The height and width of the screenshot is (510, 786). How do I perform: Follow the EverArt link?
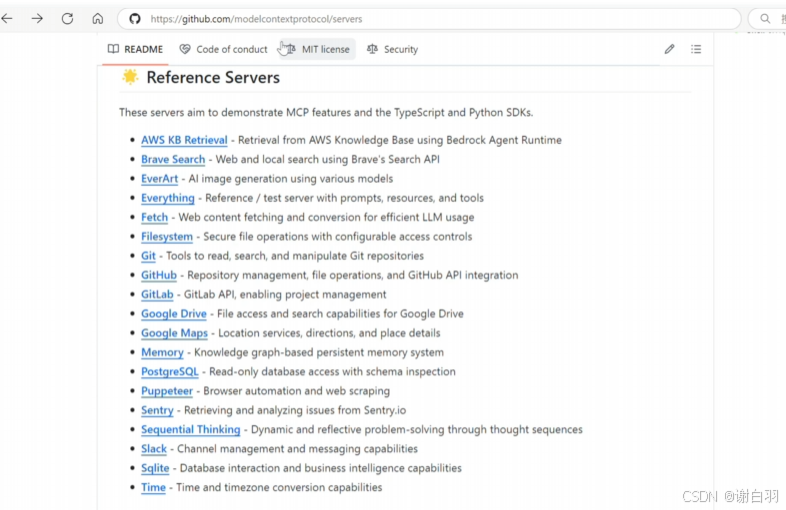pos(159,179)
